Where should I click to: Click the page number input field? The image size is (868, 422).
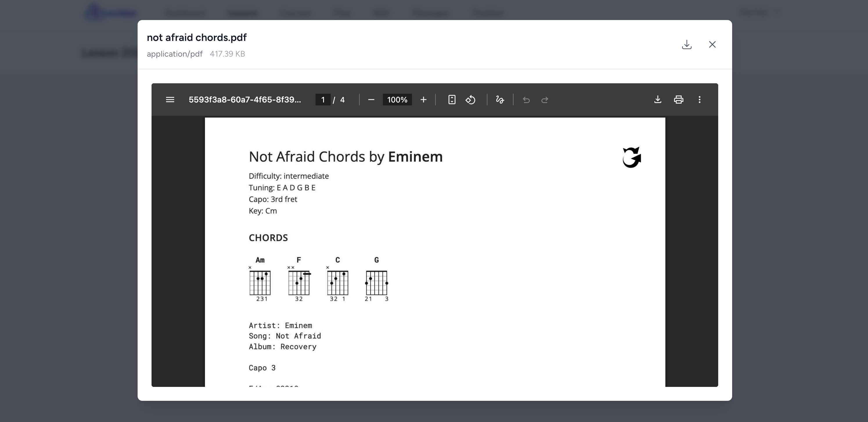(323, 100)
